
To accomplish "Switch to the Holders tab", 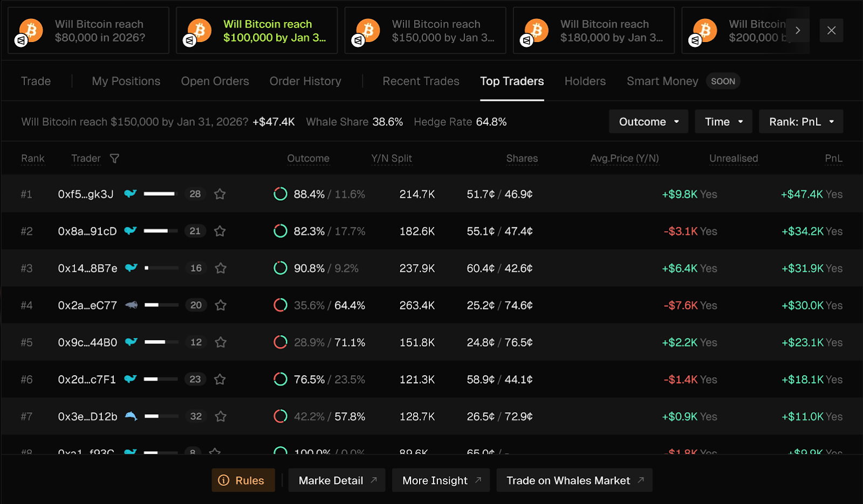I will tap(585, 81).
